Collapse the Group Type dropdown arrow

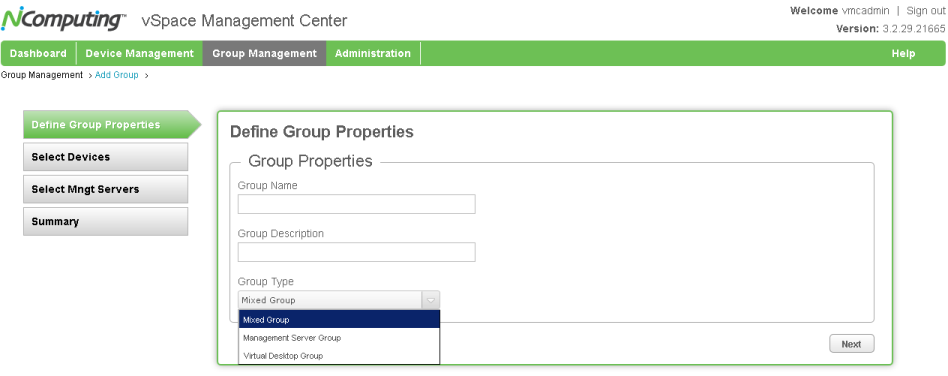click(x=430, y=300)
